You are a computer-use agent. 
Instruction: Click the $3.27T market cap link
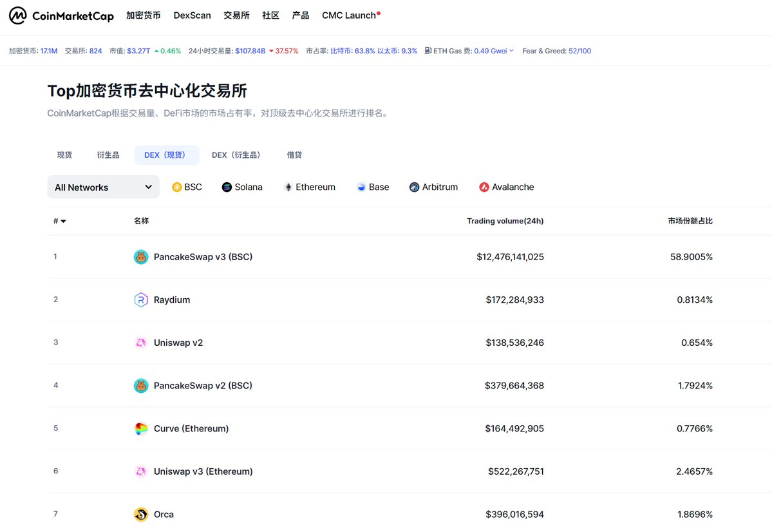pos(138,51)
